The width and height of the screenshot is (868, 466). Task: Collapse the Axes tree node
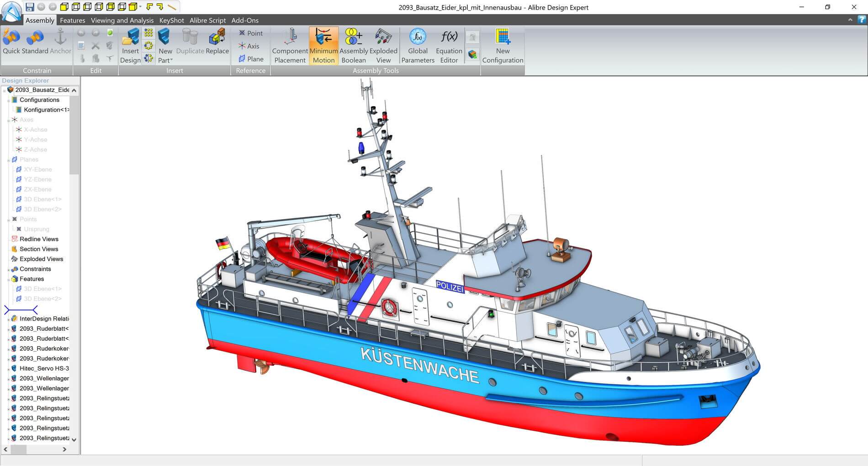[9, 120]
